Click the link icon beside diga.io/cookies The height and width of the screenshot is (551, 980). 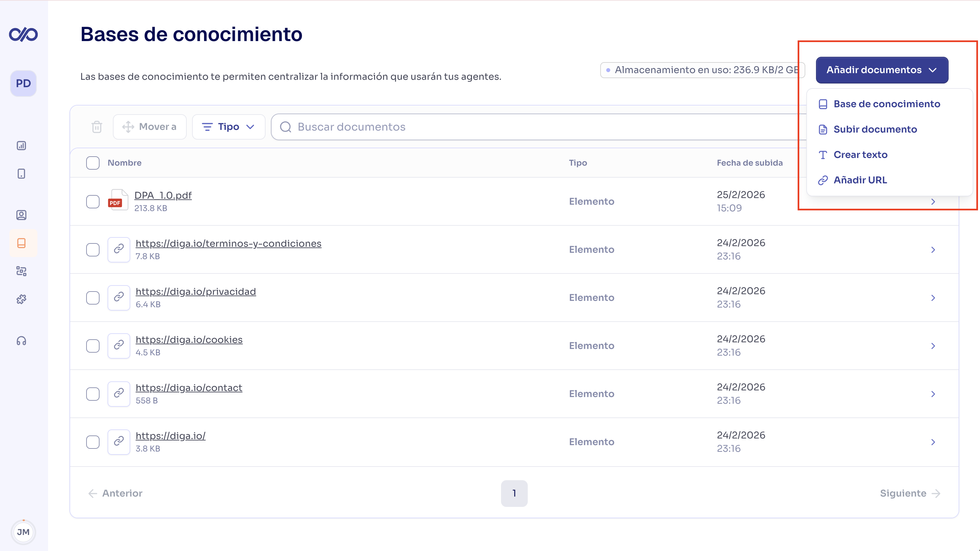click(x=119, y=345)
